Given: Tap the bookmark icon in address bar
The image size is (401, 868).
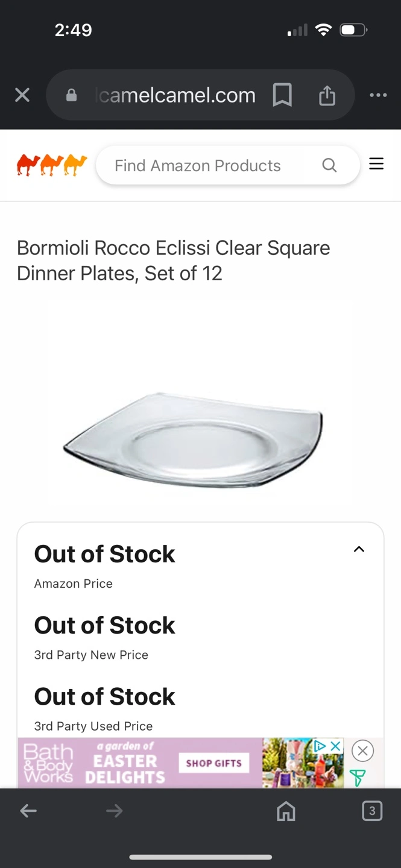Looking at the screenshot, I should (x=282, y=95).
